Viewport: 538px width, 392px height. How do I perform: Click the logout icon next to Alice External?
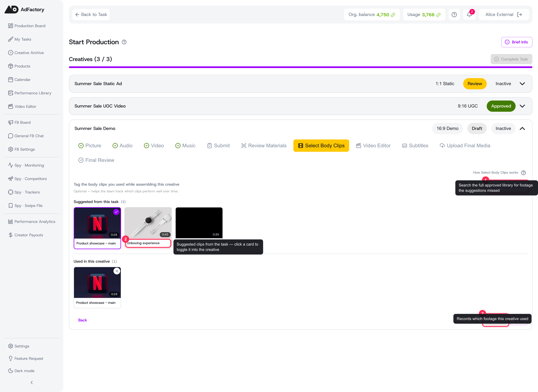[520, 14]
